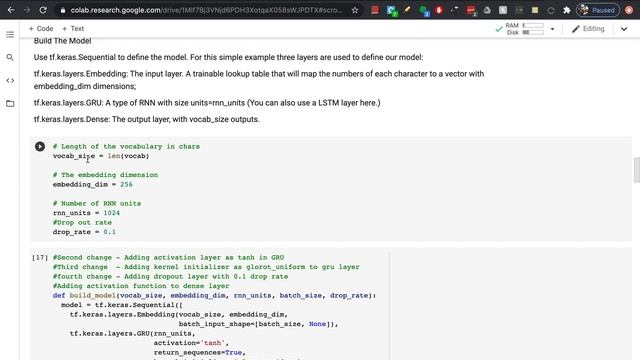
Task: Open the yellow pencil extension icon
Action: (x=407, y=10)
